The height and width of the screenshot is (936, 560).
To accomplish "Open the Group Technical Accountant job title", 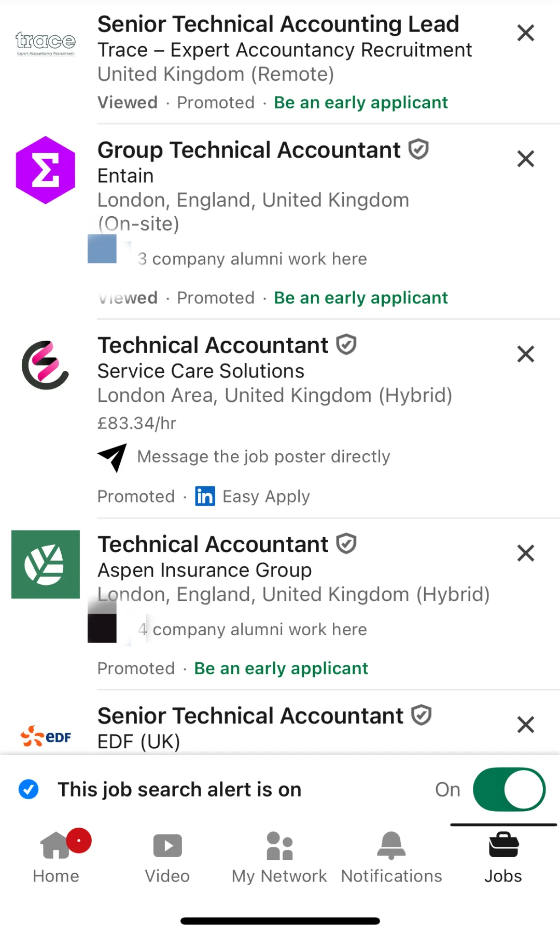I will pyautogui.click(x=249, y=150).
